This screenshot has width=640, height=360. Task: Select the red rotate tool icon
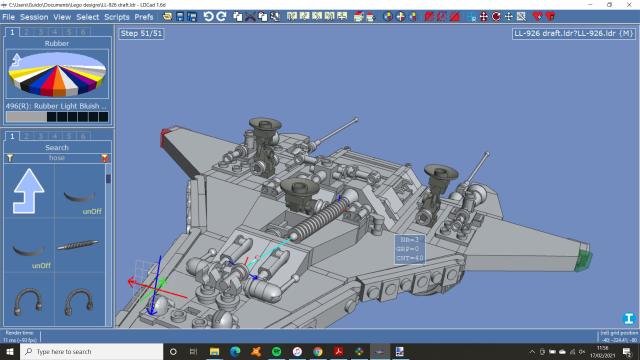click(x=496, y=17)
